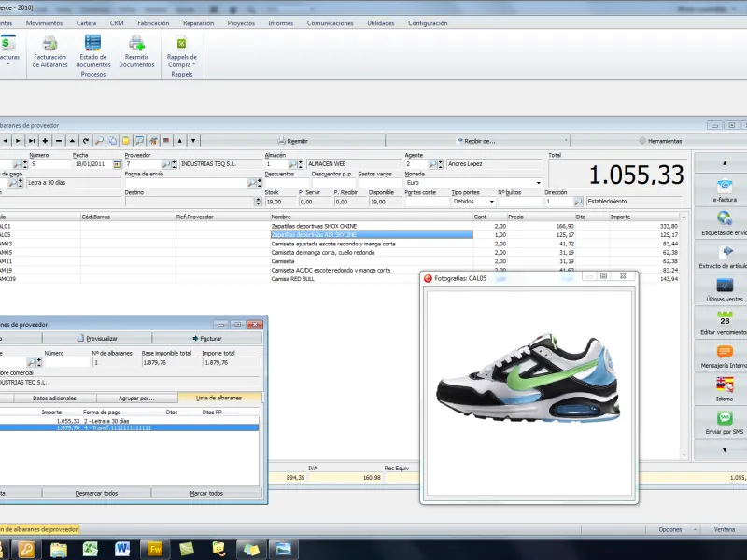This screenshot has height=560, width=747.
Task: Click Proveedor field spinner
Action: point(174,164)
